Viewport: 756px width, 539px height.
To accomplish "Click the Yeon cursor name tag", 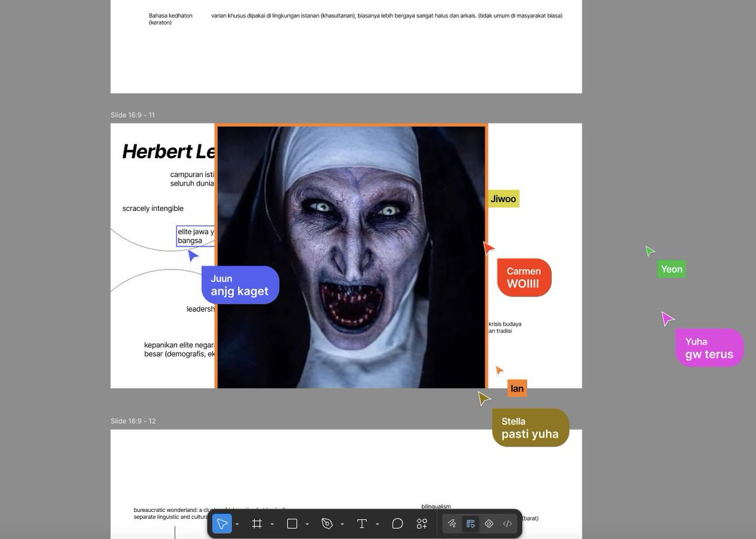I will click(672, 269).
